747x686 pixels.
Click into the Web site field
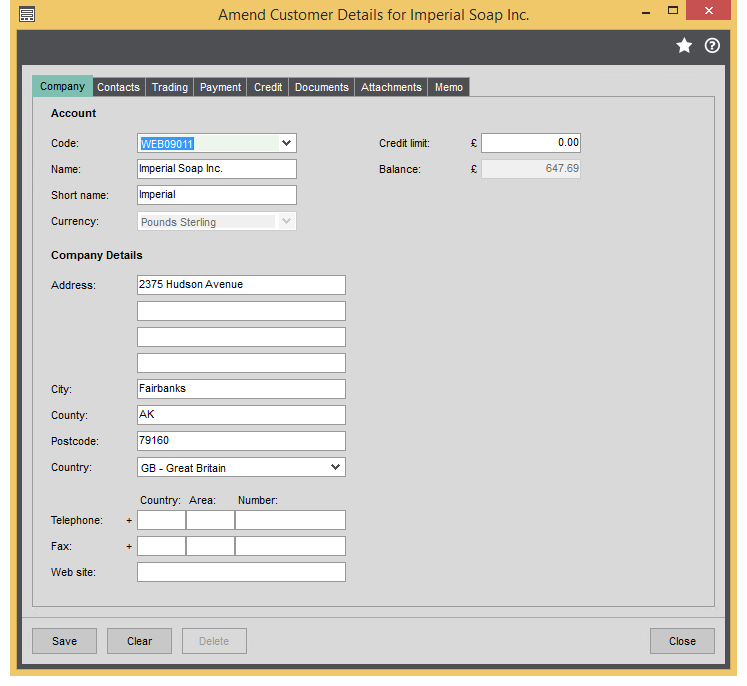[x=240, y=572]
